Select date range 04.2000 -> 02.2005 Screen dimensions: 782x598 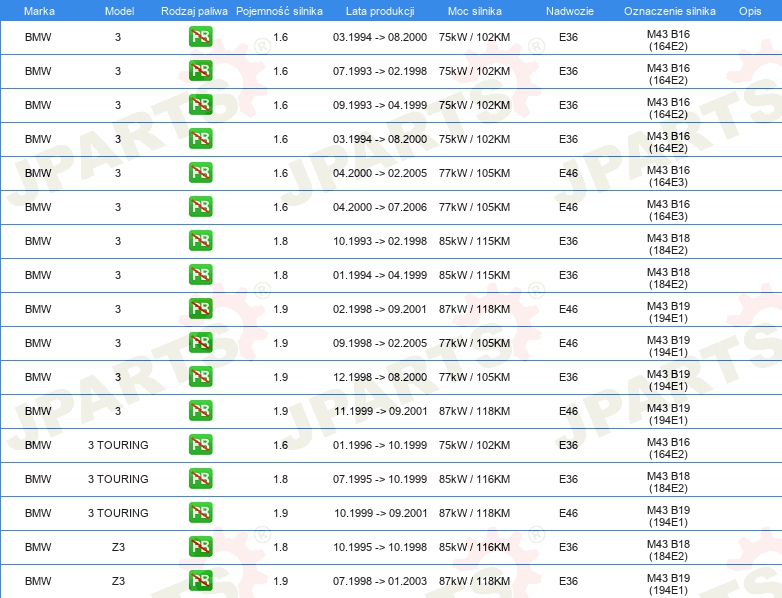[380, 173]
